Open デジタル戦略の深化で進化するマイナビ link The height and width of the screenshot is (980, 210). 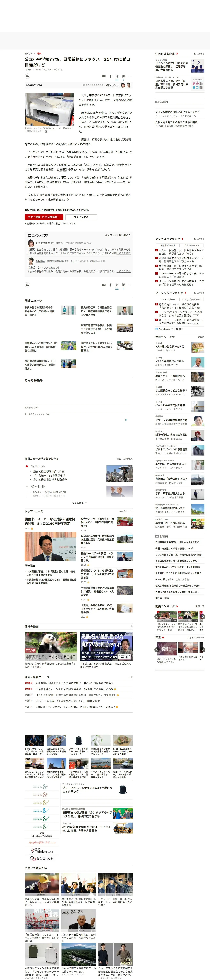(177, 112)
